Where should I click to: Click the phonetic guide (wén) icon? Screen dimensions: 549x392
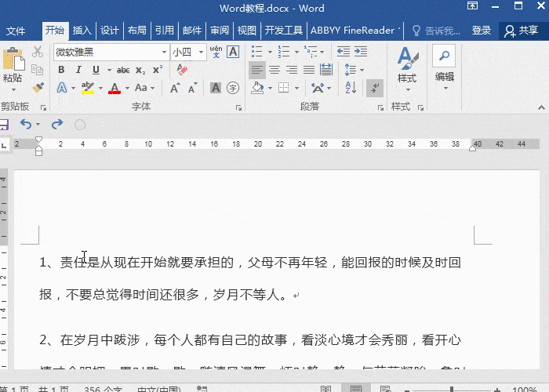[216, 52]
